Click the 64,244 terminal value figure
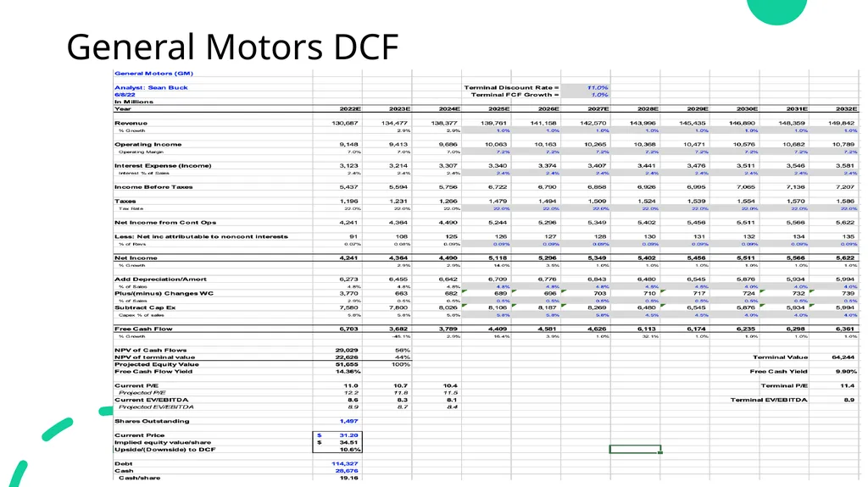 point(843,357)
